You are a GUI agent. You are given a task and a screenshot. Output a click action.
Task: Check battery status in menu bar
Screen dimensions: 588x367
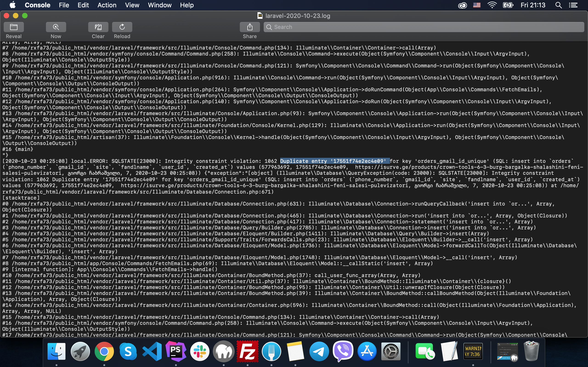point(509,5)
